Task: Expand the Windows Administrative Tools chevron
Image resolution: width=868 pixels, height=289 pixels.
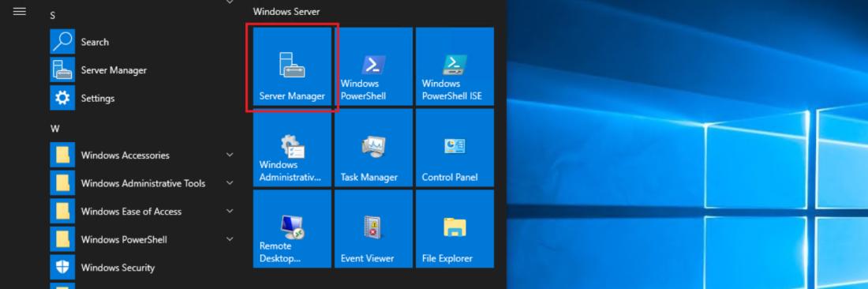Action: [230, 182]
